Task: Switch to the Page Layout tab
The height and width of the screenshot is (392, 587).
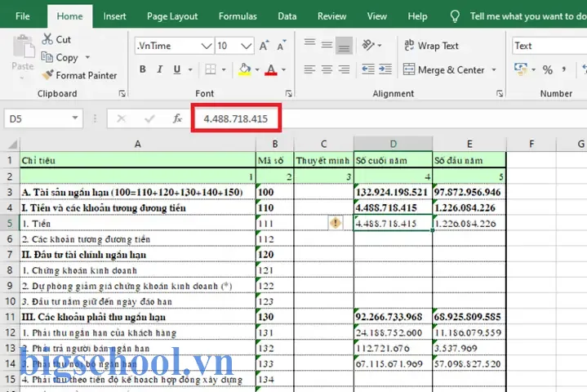Action: (x=172, y=16)
